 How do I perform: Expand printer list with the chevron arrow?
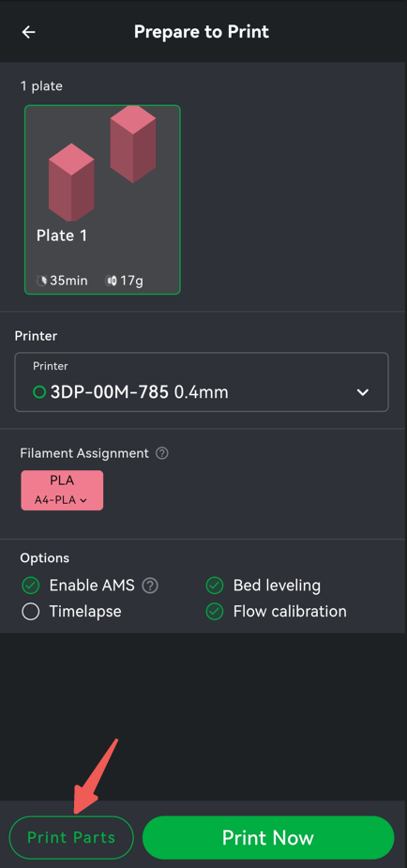(363, 392)
